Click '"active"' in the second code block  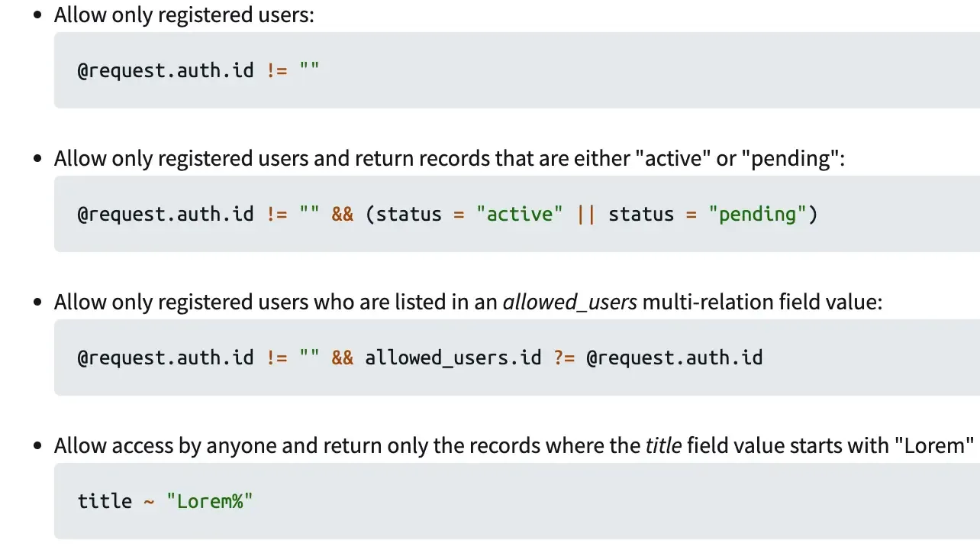click(x=520, y=214)
